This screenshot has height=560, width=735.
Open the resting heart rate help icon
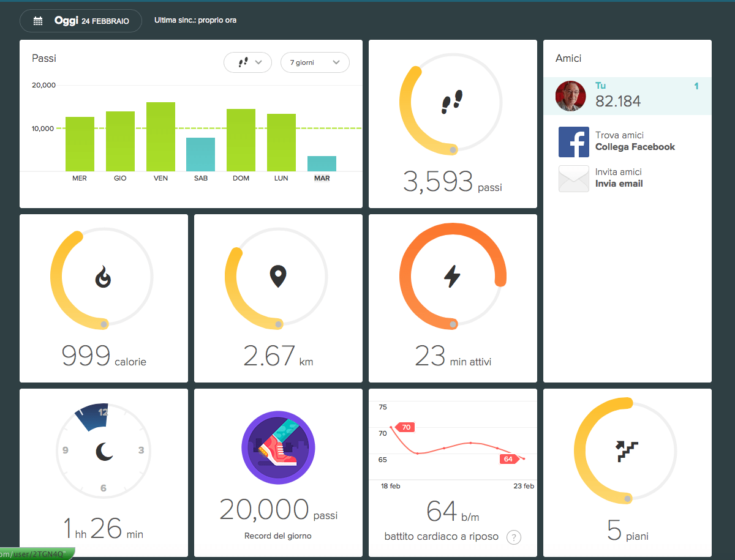coord(514,537)
